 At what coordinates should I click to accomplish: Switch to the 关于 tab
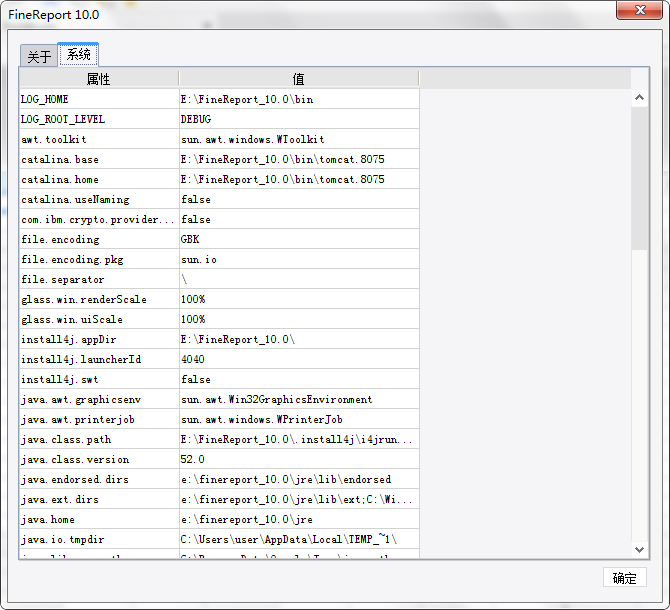coord(39,56)
